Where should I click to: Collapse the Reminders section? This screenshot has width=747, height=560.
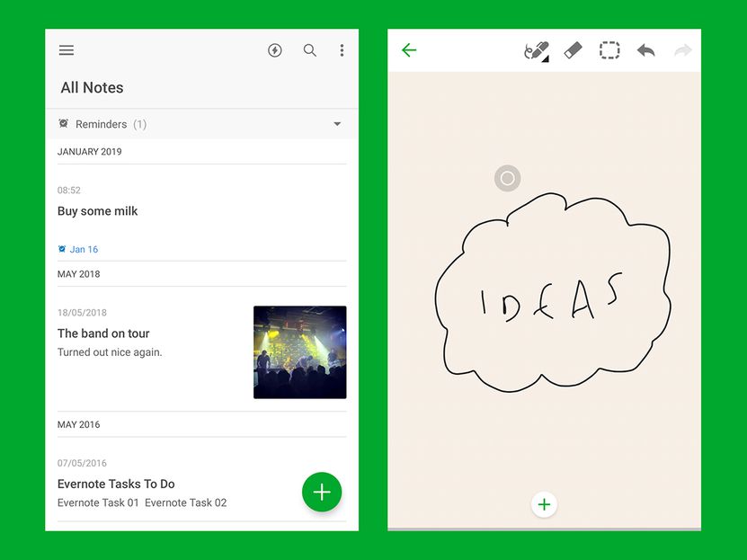(x=337, y=124)
